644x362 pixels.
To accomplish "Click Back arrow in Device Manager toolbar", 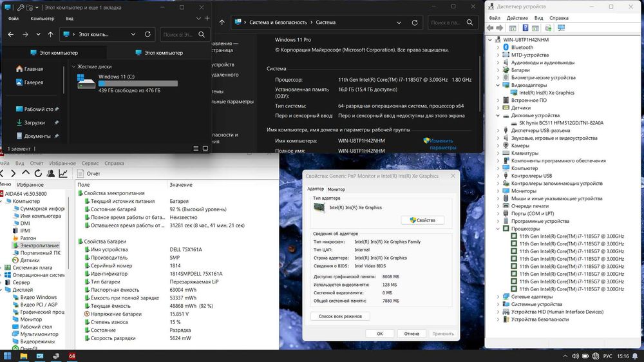I will [x=490, y=28].
